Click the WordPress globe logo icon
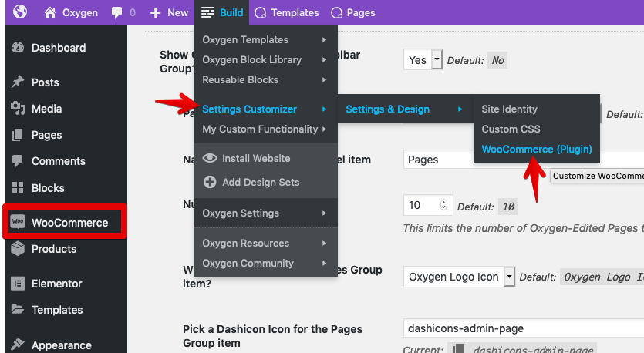Viewport: 644px width, 353px height. tap(20, 12)
